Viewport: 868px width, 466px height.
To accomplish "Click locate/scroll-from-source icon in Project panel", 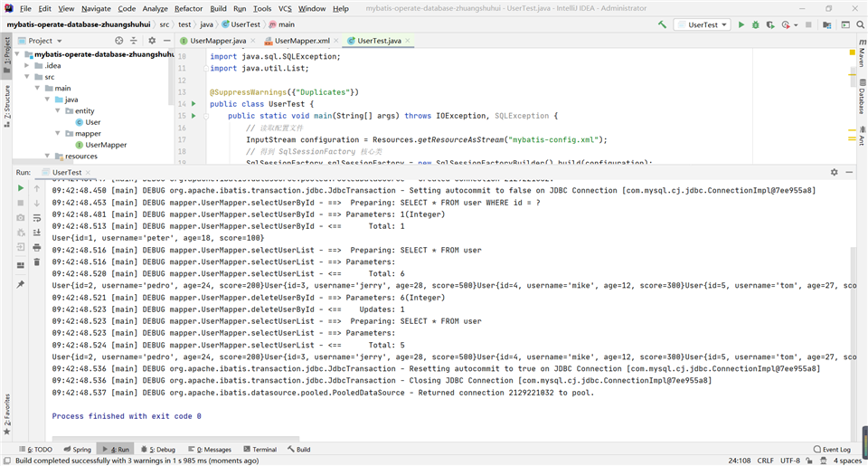I will [119, 41].
